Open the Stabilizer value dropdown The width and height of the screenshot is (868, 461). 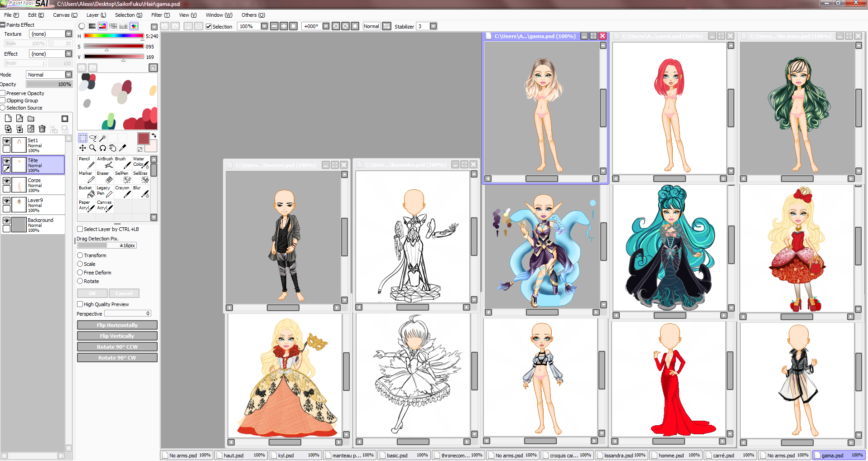pyautogui.click(x=434, y=26)
